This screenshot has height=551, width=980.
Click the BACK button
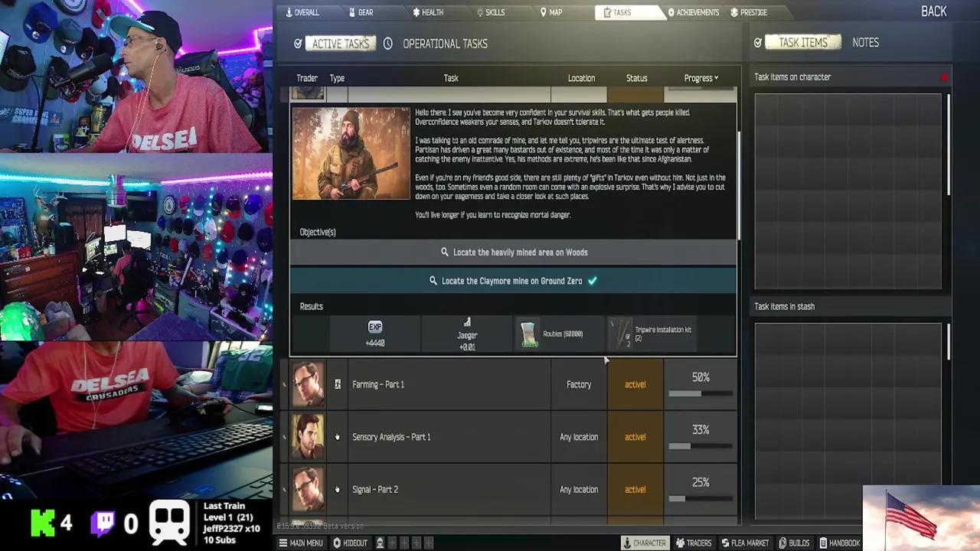point(934,11)
